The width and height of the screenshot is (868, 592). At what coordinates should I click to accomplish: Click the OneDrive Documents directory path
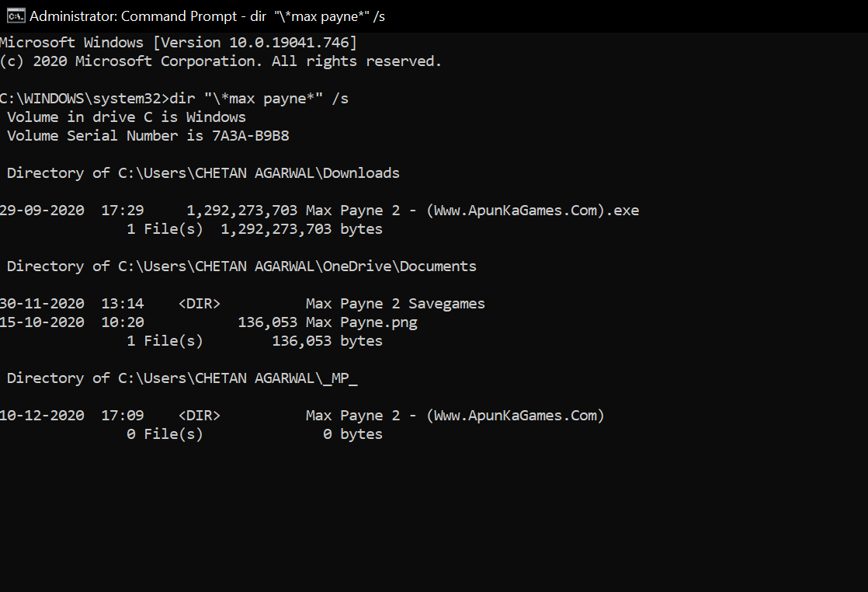tap(241, 266)
